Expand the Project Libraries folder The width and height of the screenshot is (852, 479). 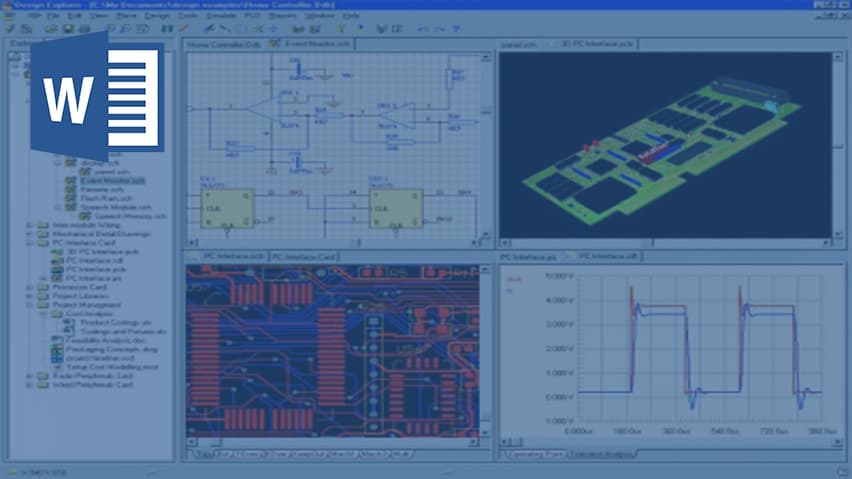[x=29, y=296]
